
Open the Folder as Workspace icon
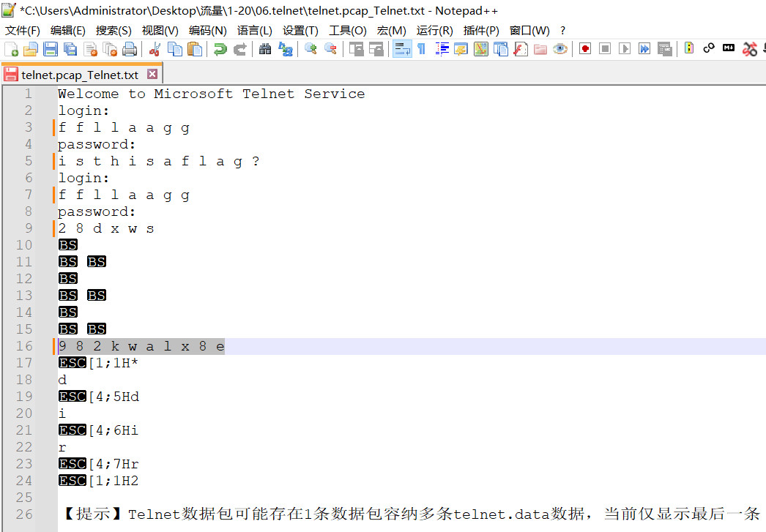click(x=540, y=49)
